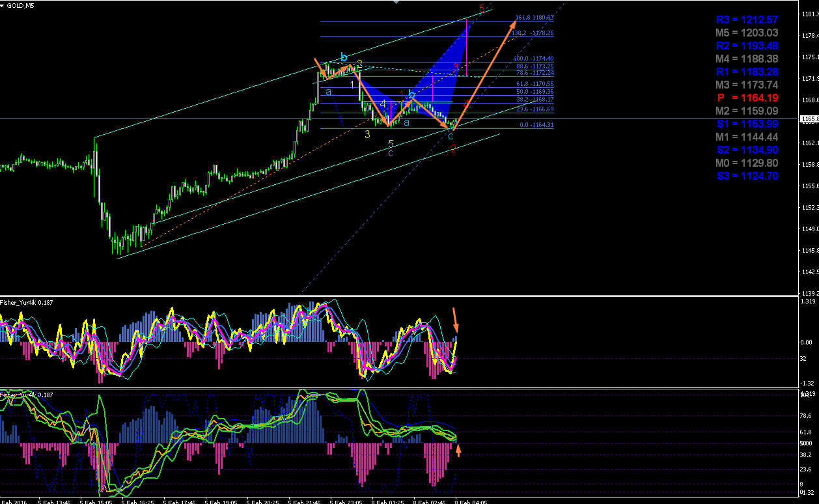This screenshot has height=504, width=819.
Task: Click the 8 Feb 02:45 time axis label
Action: pyautogui.click(x=429, y=501)
